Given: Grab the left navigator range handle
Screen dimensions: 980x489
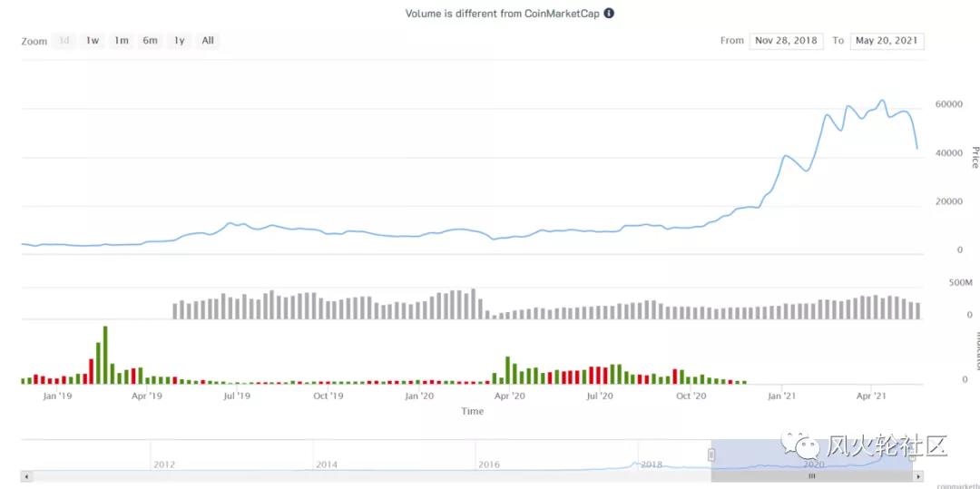Looking at the screenshot, I should click(711, 455).
